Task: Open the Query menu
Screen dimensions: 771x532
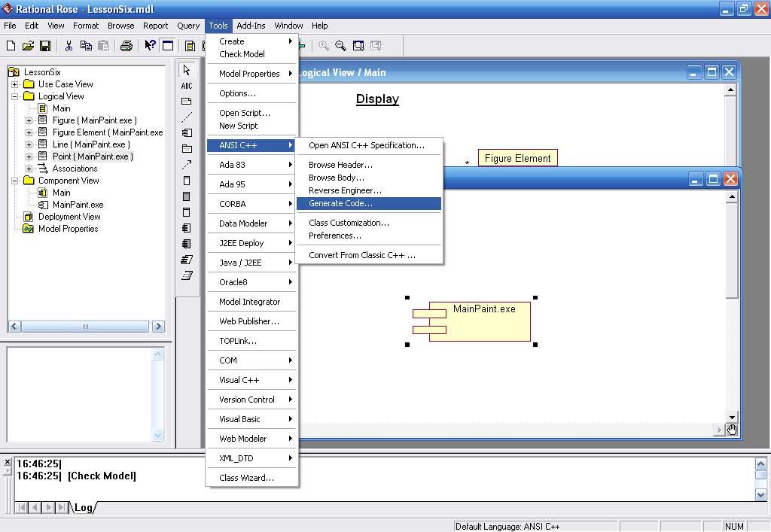Action: click(x=188, y=26)
